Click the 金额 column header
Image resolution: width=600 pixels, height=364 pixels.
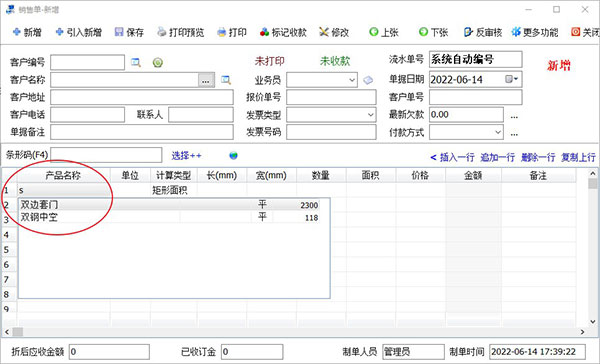coord(473,175)
